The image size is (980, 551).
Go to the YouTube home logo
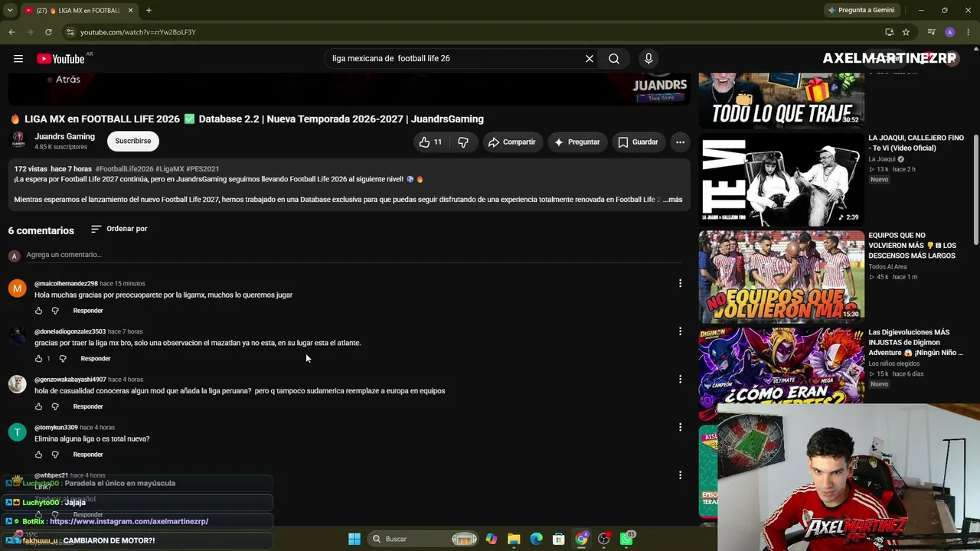point(60,59)
